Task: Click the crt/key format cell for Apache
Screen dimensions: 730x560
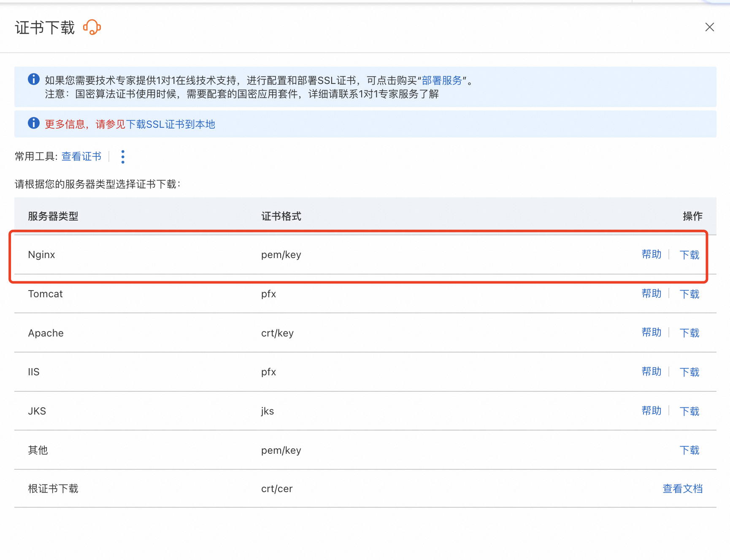Action: pyautogui.click(x=277, y=333)
